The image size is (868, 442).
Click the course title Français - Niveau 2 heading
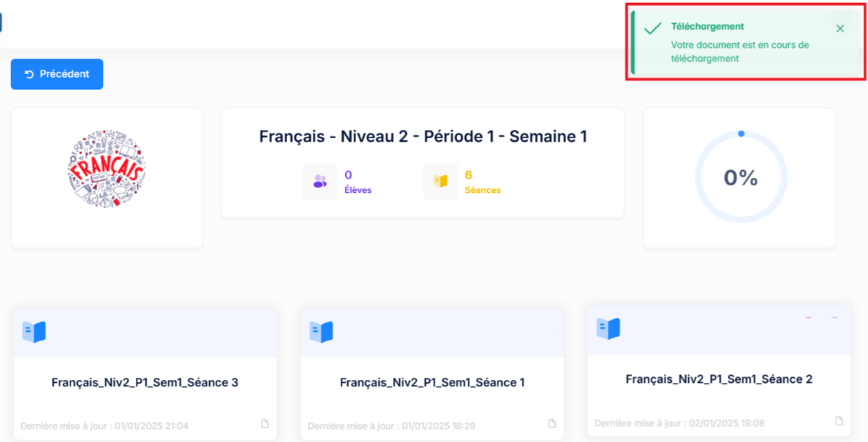423,136
